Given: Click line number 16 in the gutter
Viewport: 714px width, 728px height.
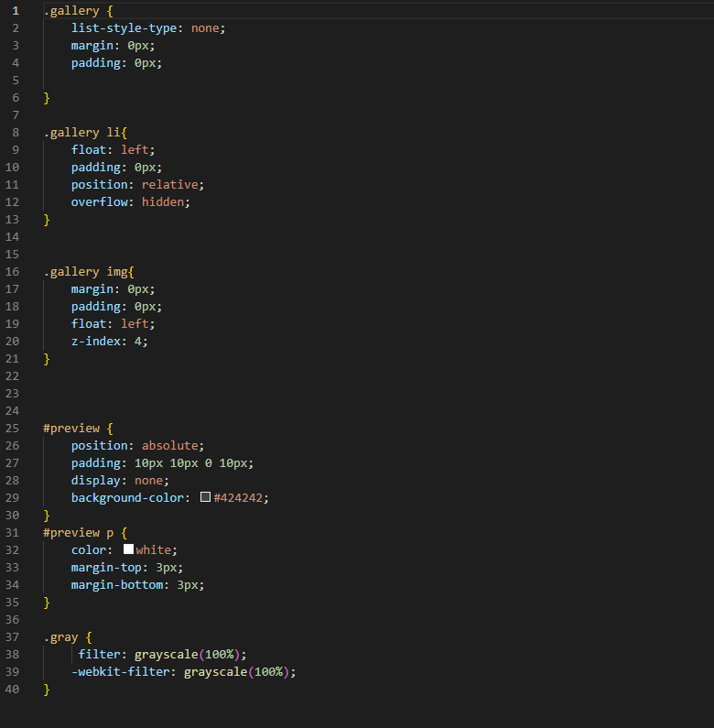Looking at the screenshot, I should pyautogui.click(x=12, y=272).
